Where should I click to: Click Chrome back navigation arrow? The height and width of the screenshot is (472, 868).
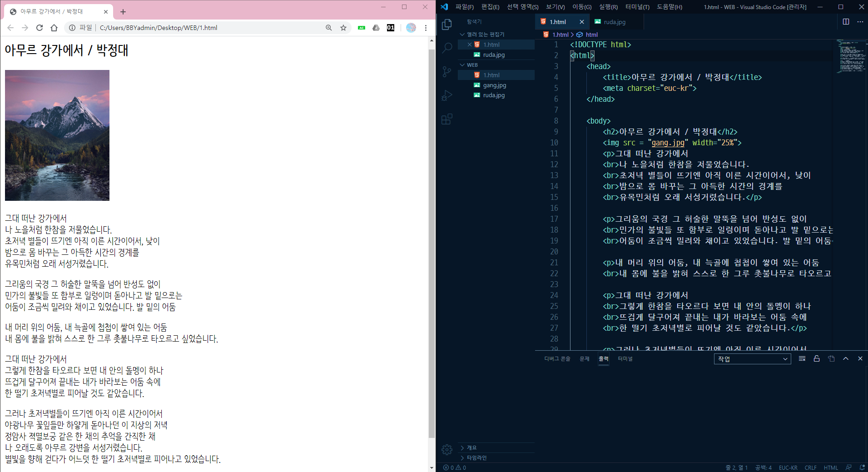(x=10, y=28)
